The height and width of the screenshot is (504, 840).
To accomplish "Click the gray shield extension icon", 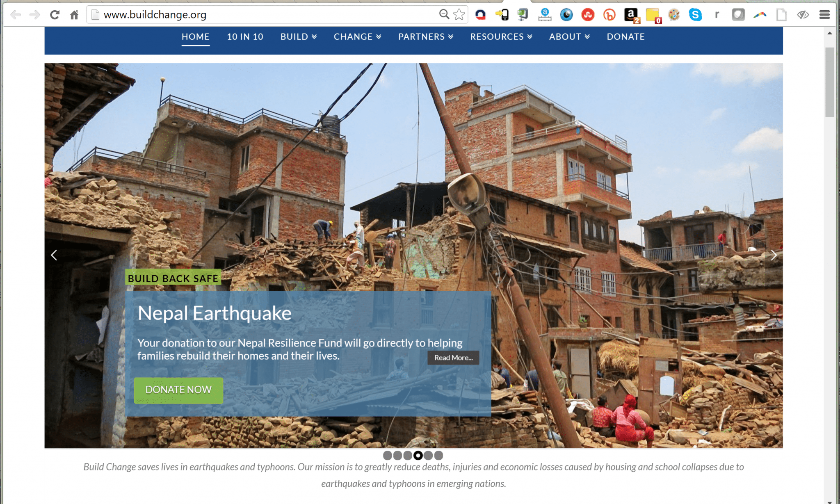I will [738, 15].
